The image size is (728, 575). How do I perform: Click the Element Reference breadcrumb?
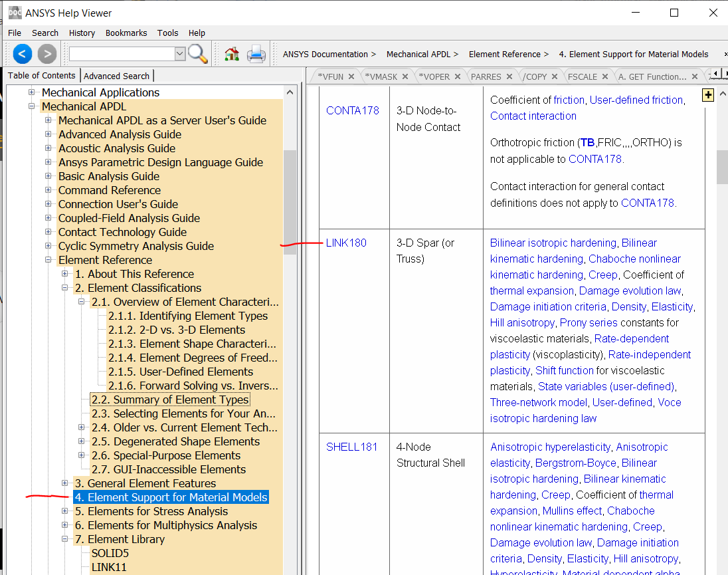point(505,55)
